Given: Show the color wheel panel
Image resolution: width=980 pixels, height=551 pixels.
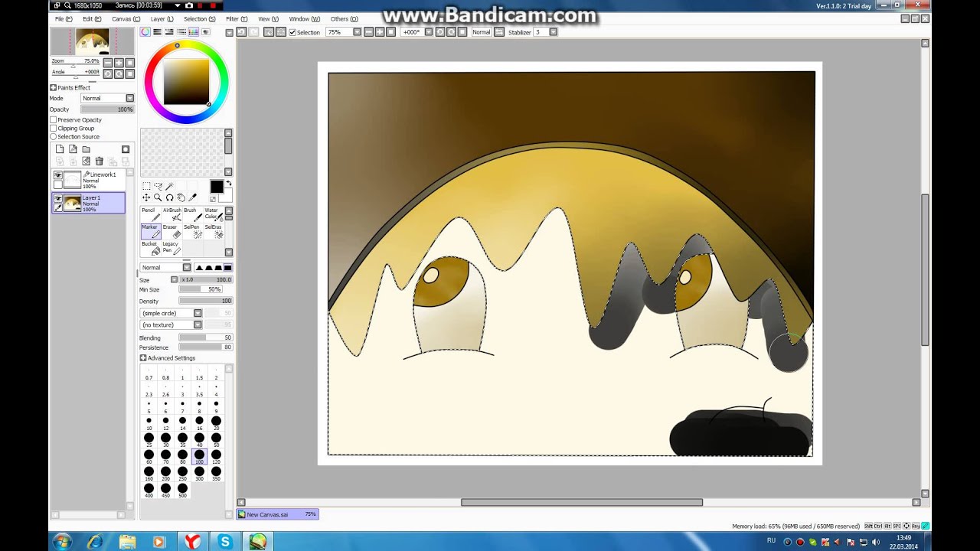Looking at the screenshot, I should (145, 32).
